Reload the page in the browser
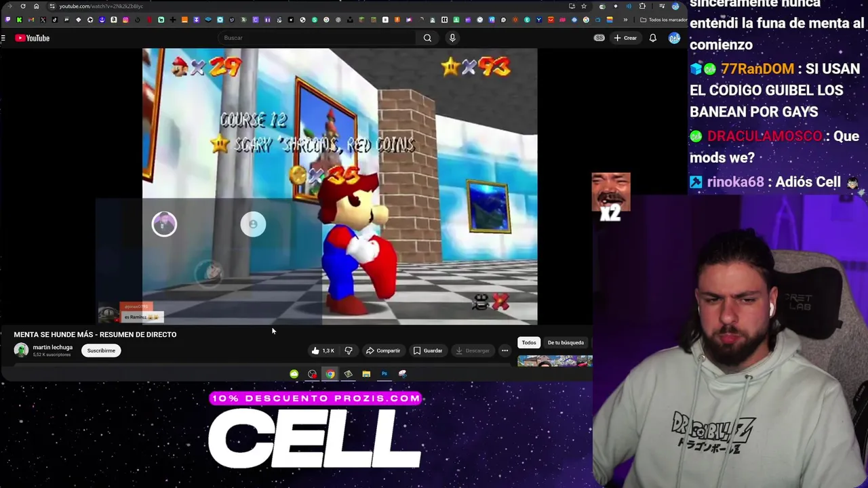The image size is (868, 488). (x=23, y=6)
